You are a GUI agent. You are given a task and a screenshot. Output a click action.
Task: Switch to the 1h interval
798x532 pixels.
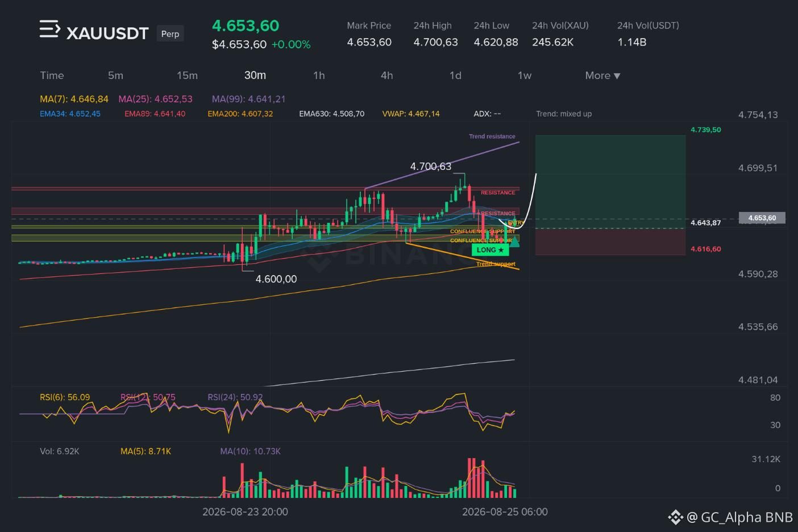(x=319, y=76)
